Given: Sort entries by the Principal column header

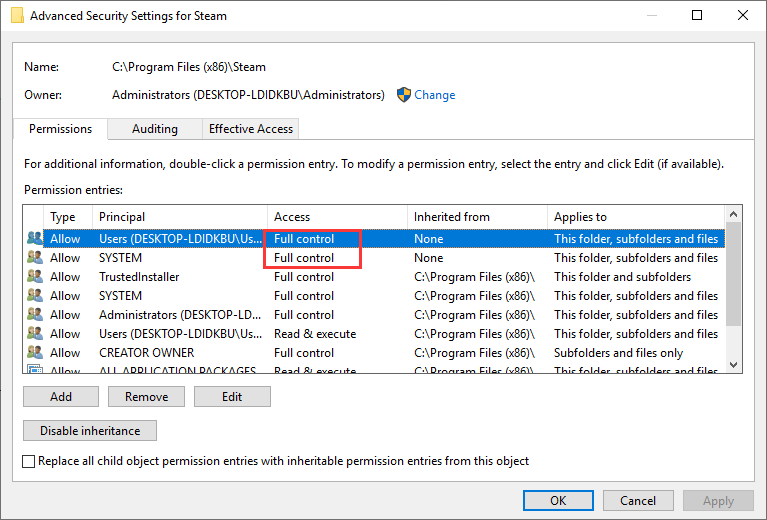Looking at the screenshot, I should [180, 217].
